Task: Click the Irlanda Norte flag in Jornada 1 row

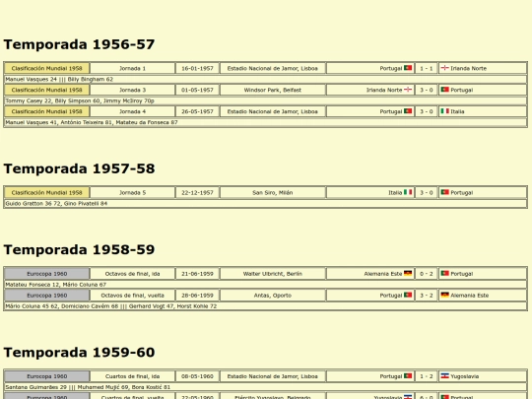Action: [444, 68]
